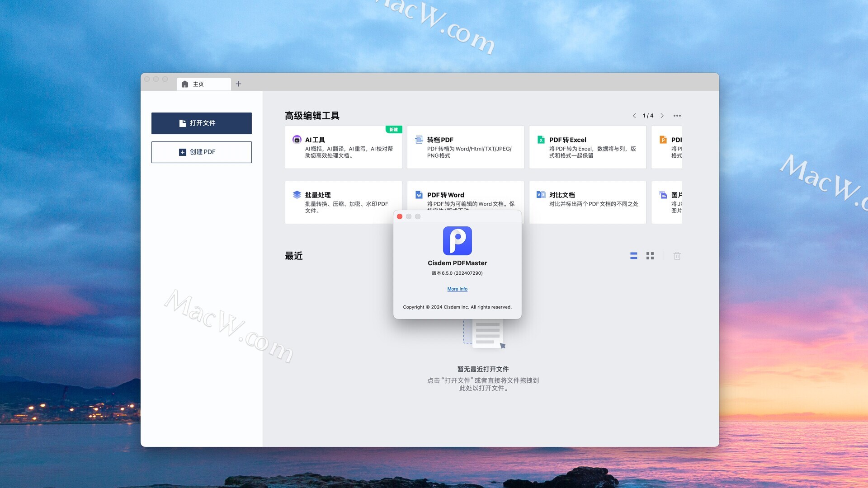Screen dimensions: 868x488
Task: Click the 批量处理 batch layers icon
Action: [297, 195]
